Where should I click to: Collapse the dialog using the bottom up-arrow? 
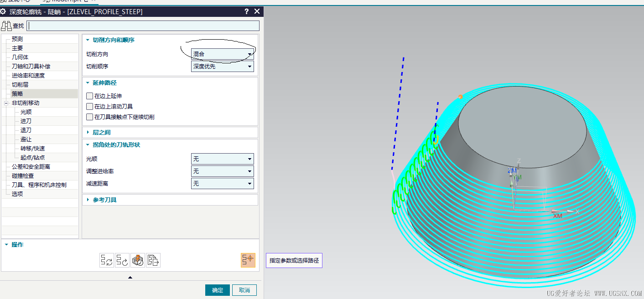[x=130, y=277]
